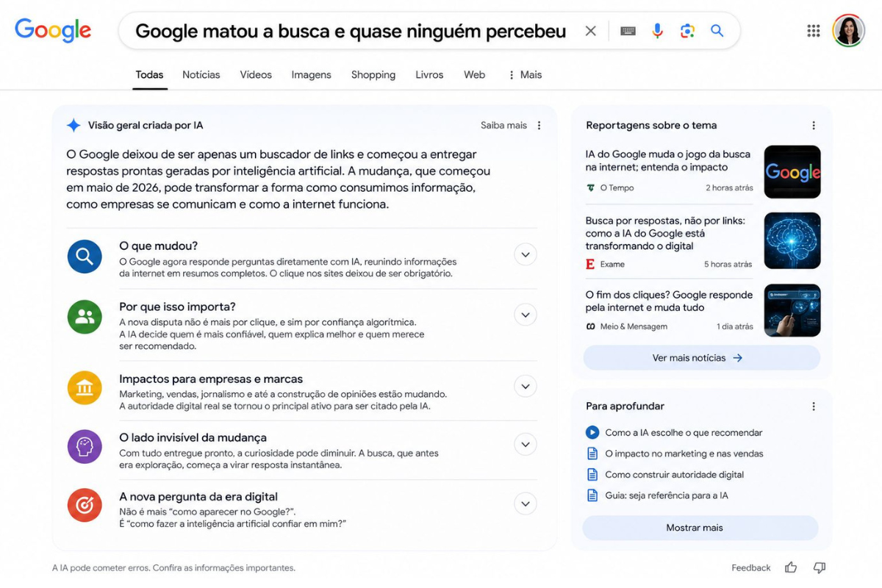882x588 pixels.
Task: Open the 'Para aprofundar' three-dot menu
Action: point(814,406)
